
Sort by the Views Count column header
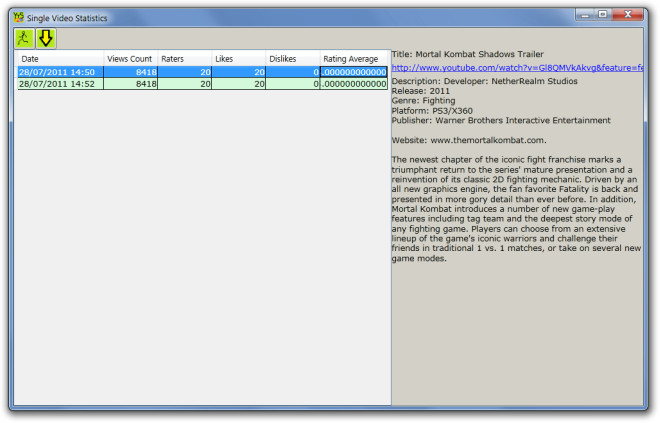[x=130, y=59]
